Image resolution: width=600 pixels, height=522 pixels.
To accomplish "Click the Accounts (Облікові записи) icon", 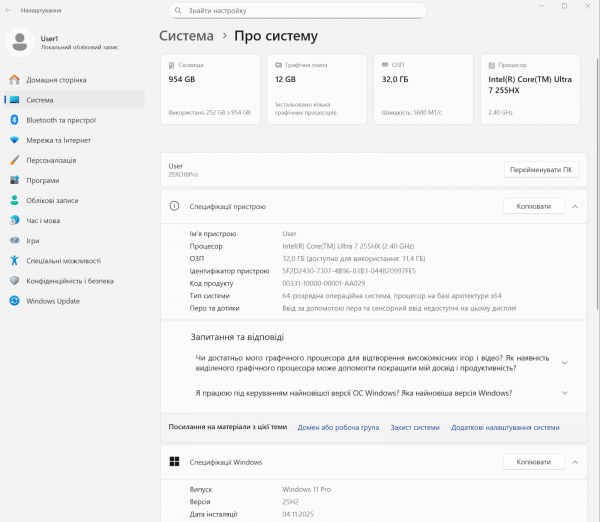I will point(14,200).
